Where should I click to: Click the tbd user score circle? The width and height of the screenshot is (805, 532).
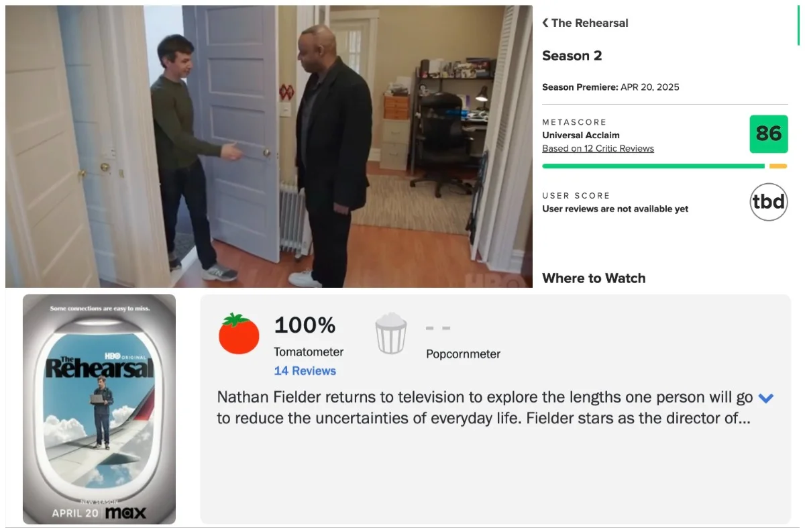click(x=769, y=202)
